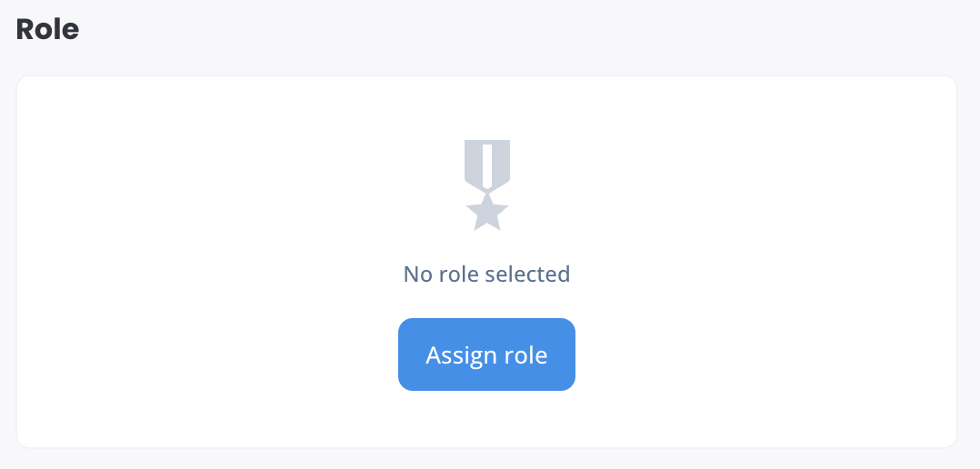
Task: Select the Role section heading
Action: click(x=47, y=29)
